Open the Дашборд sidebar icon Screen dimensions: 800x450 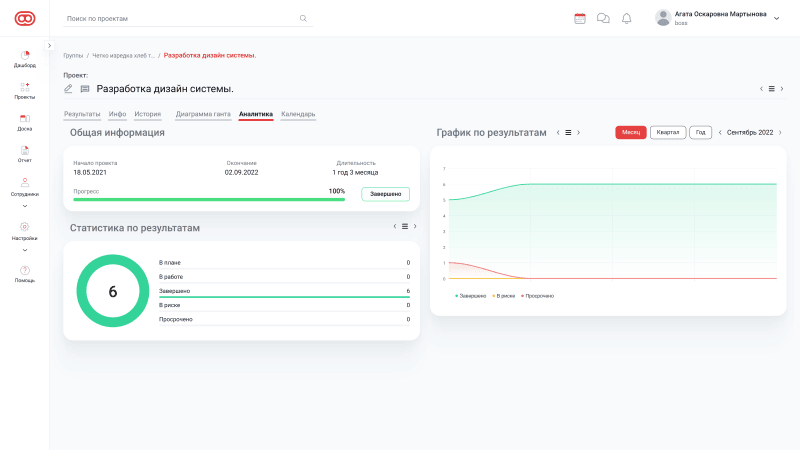click(25, 56)
